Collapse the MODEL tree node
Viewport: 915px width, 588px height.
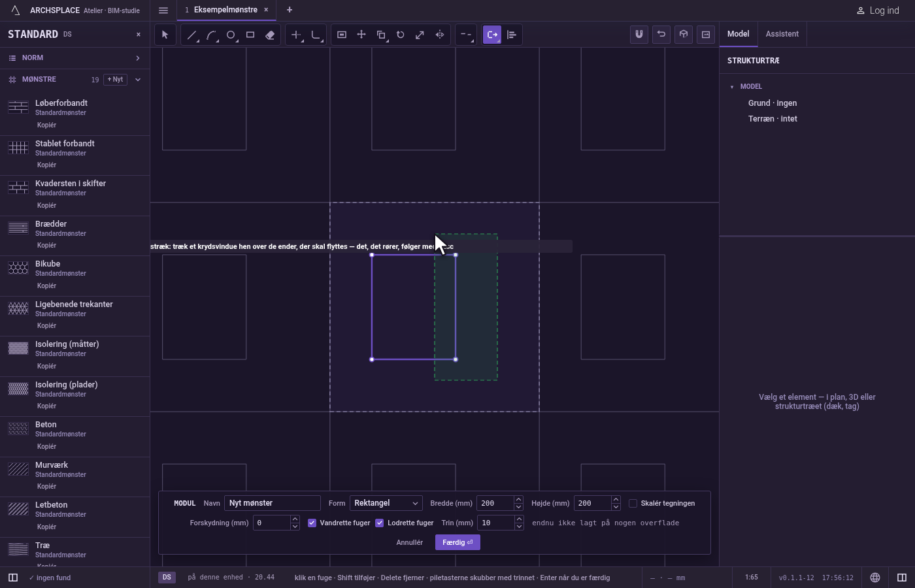coord(732,86)
